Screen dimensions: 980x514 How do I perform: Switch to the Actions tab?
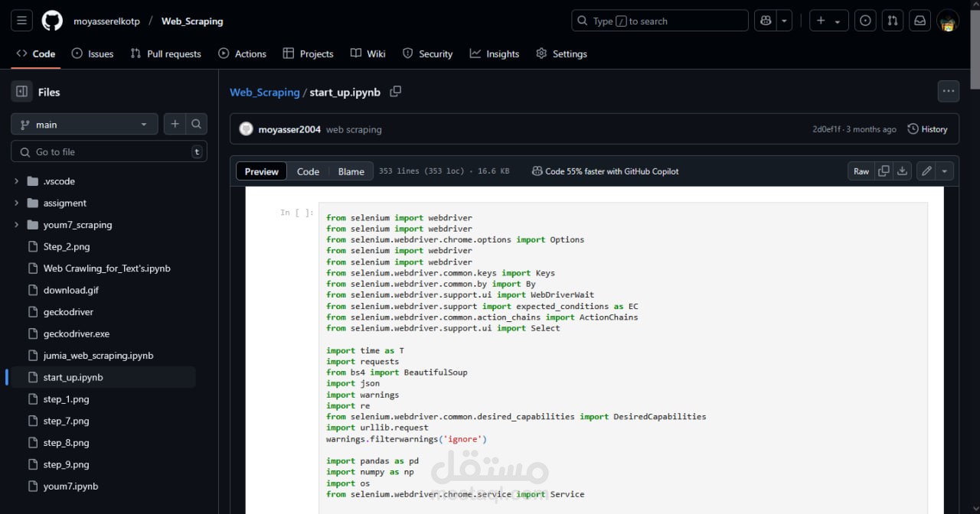[242, 54]
